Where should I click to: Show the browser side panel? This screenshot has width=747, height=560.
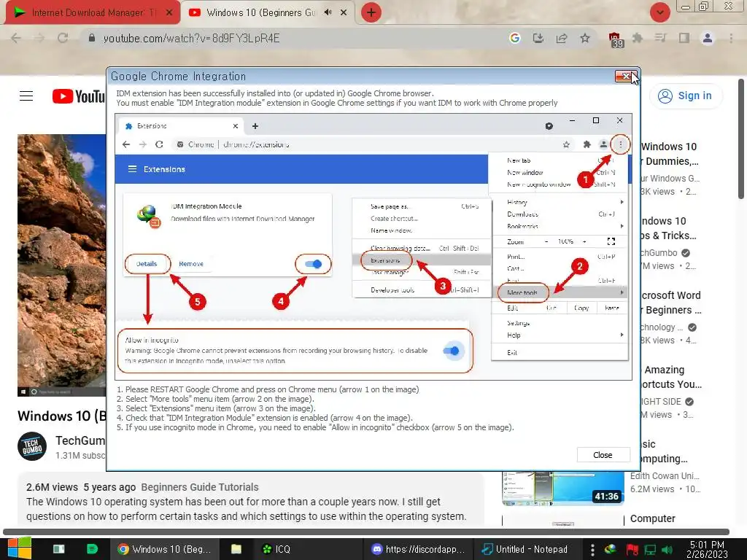684,38
